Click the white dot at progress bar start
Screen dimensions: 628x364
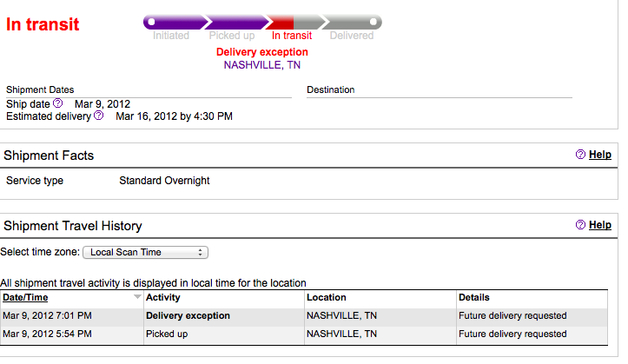152,22
